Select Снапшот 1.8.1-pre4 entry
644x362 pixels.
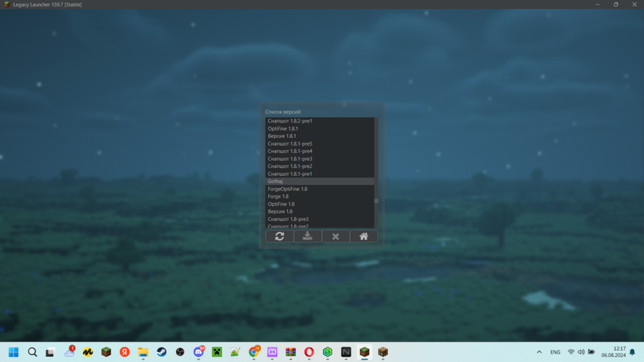click(x=319, y=151)
